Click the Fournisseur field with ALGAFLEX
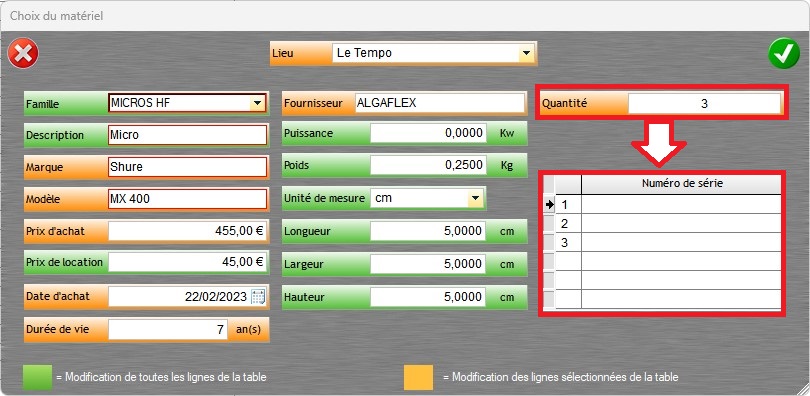This screenshot has height=396, width=810. coord(440,103)
